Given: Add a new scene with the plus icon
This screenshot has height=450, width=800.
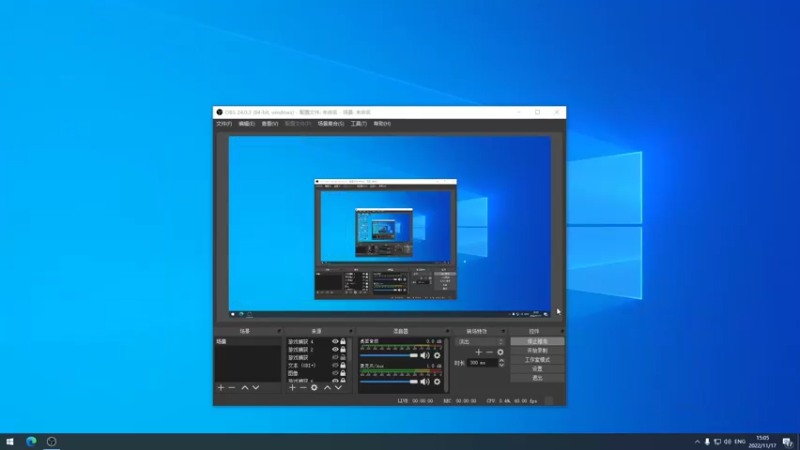Looking at the screenshot, I should coord(221,388).
